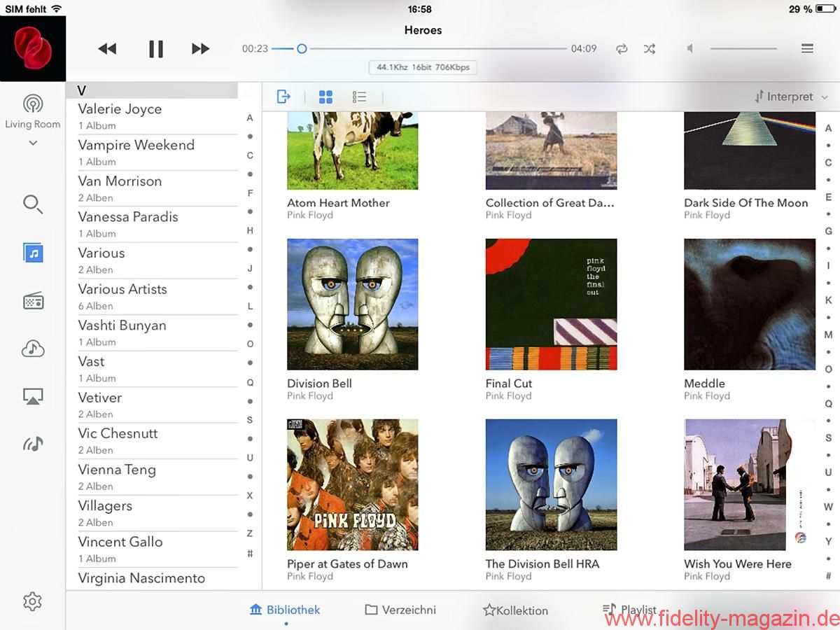Image resolution: width=840 pixels, height=630 pixels.
Task: Switch to list view layout
Action: pyautogui.click(x=360, y=97)
